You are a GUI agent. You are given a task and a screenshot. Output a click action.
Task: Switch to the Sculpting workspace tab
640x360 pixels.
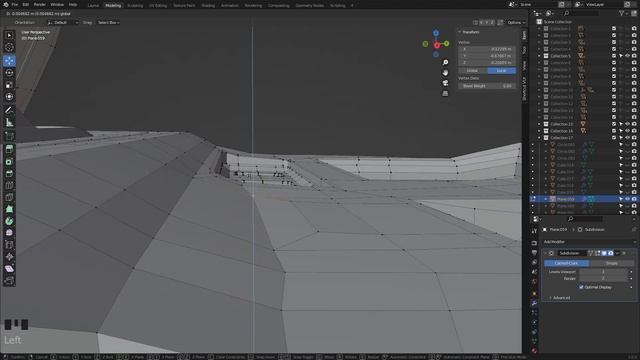pos(135,6)
